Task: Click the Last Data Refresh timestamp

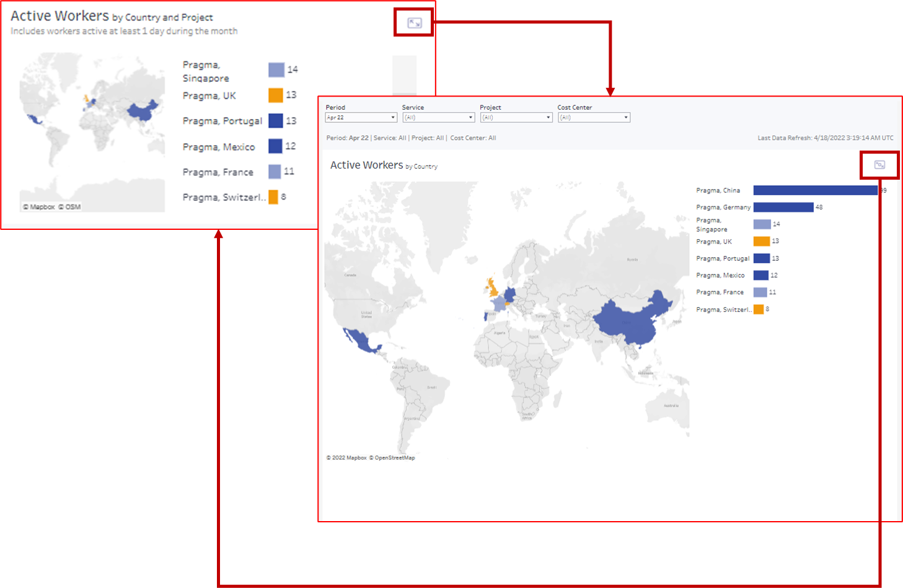Action: tap(824, 138)
